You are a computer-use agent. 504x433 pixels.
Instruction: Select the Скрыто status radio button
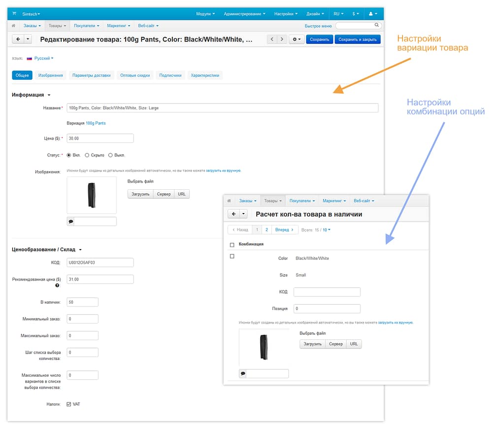click(87, 155)
